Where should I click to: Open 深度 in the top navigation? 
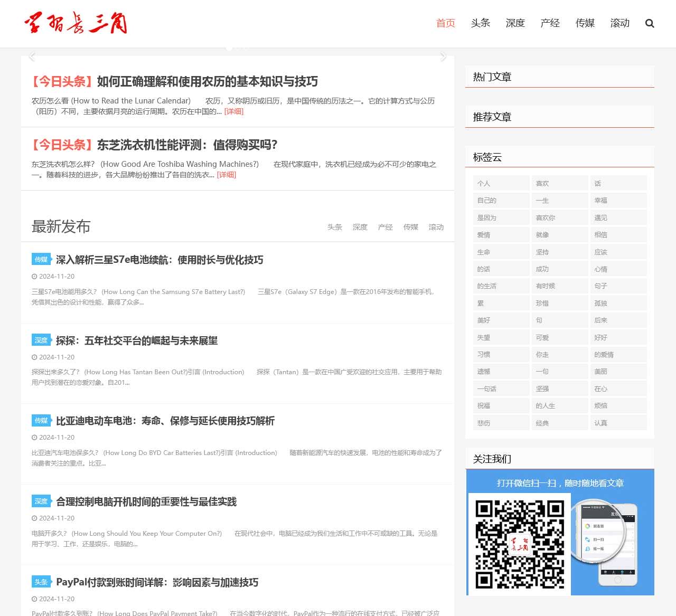[515, 23]
